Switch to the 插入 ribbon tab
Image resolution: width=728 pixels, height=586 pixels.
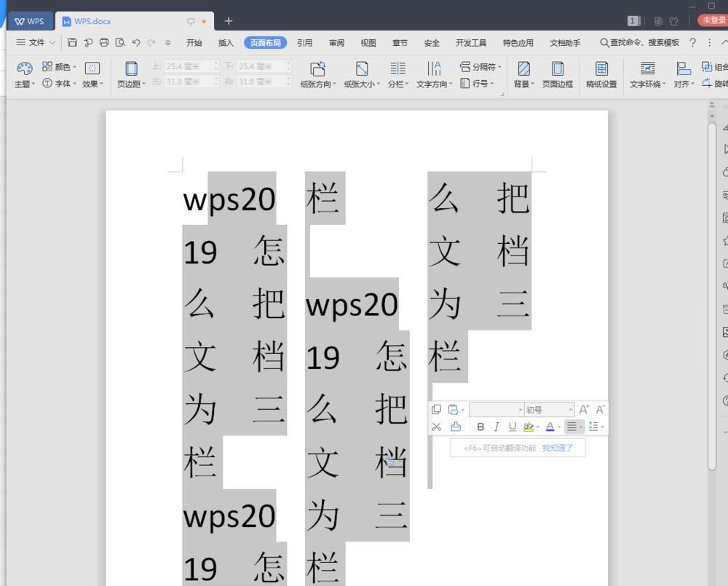click(x=225, y=42)
